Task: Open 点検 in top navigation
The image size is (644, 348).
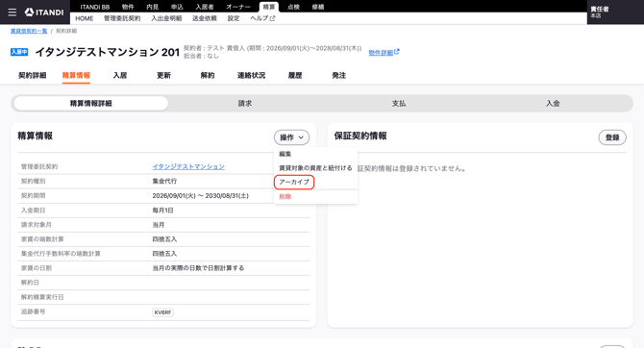Action: click(293, 7)
